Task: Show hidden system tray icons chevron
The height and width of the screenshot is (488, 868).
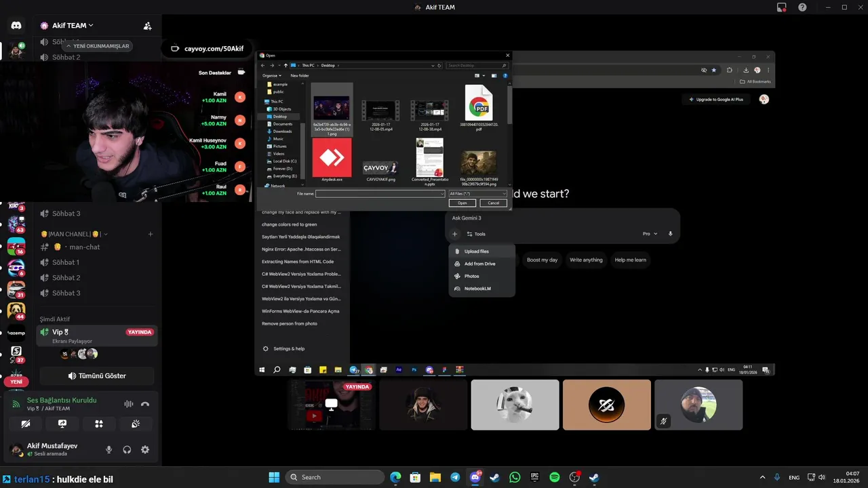Action: click(x=762, y=477)
